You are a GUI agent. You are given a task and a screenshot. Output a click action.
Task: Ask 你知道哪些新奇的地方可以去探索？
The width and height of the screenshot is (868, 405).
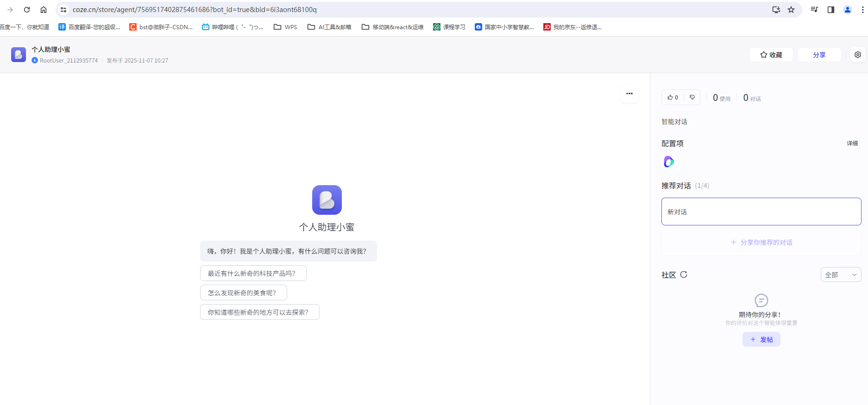tap(260, 312)
